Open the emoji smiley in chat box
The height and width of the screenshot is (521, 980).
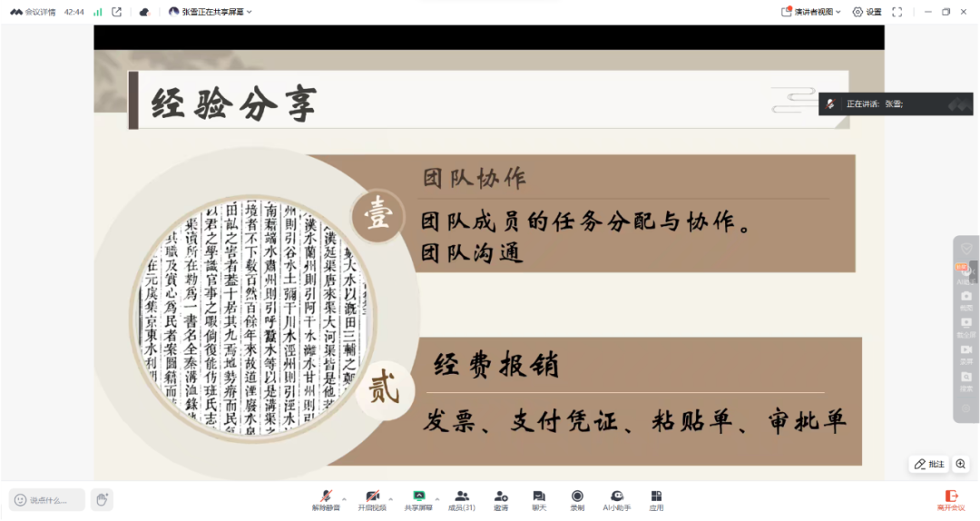click(x=20, y=500)
